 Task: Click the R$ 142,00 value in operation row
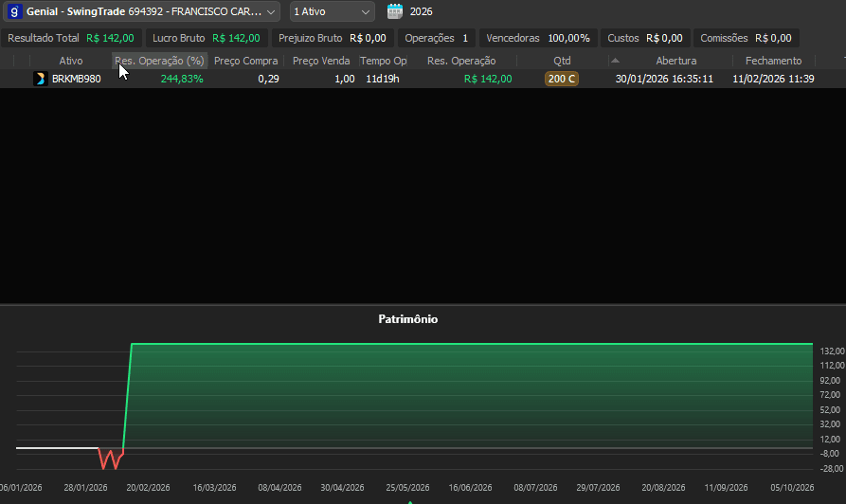click(488, 79)
